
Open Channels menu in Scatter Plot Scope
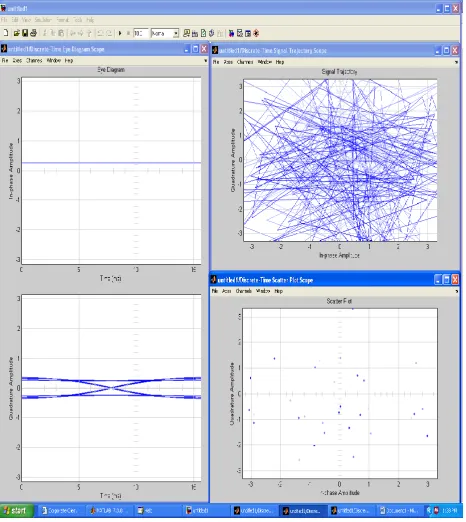244,292
